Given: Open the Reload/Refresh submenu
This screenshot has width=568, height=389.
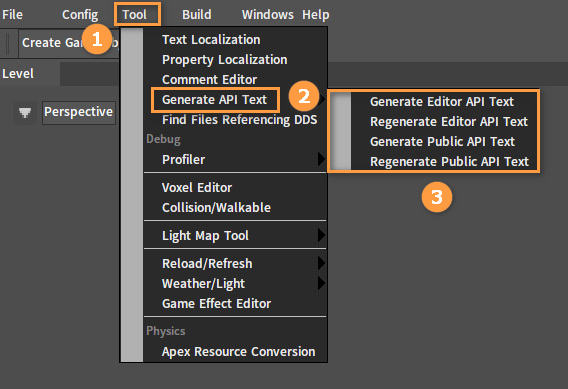Looking at the screenshot, I should click(235, 263).
